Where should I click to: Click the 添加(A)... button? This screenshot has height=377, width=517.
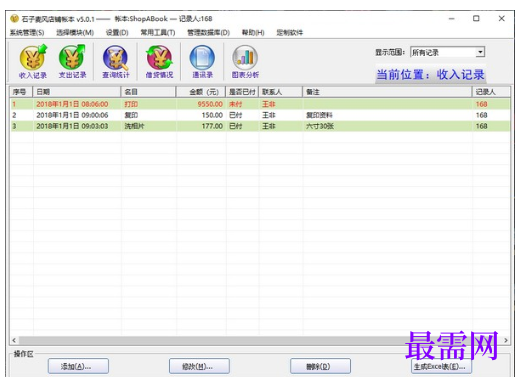tap(78, 366)
